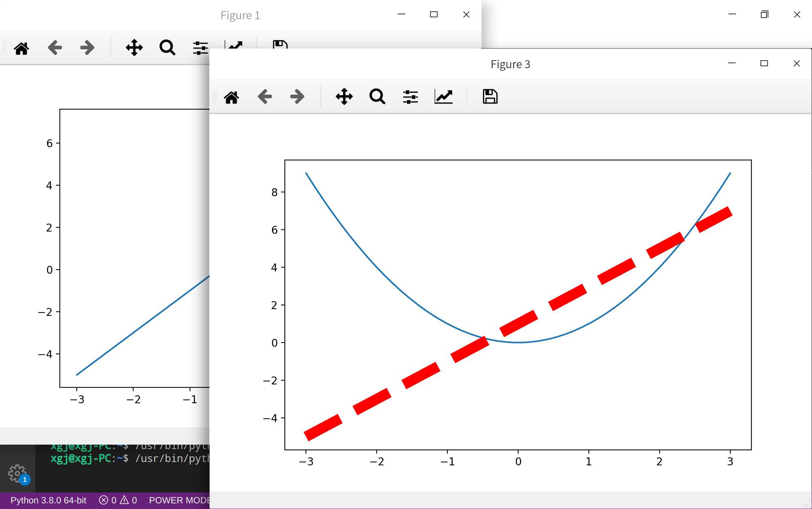812x509 pixels.
Task: Open Configure subplots sliders in Figure 3
Action: 411,97
